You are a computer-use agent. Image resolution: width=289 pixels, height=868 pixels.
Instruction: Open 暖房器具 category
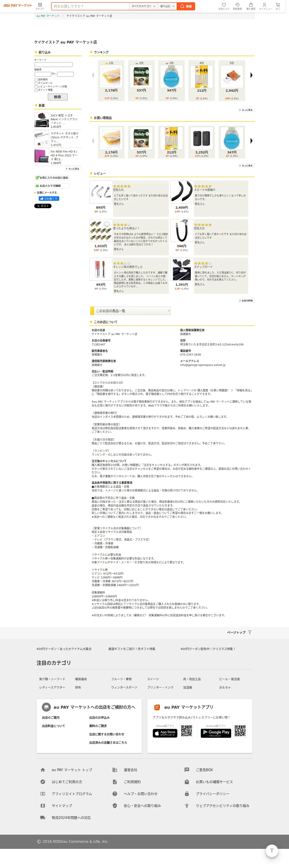pyautogui.click(x=81, y=679)
